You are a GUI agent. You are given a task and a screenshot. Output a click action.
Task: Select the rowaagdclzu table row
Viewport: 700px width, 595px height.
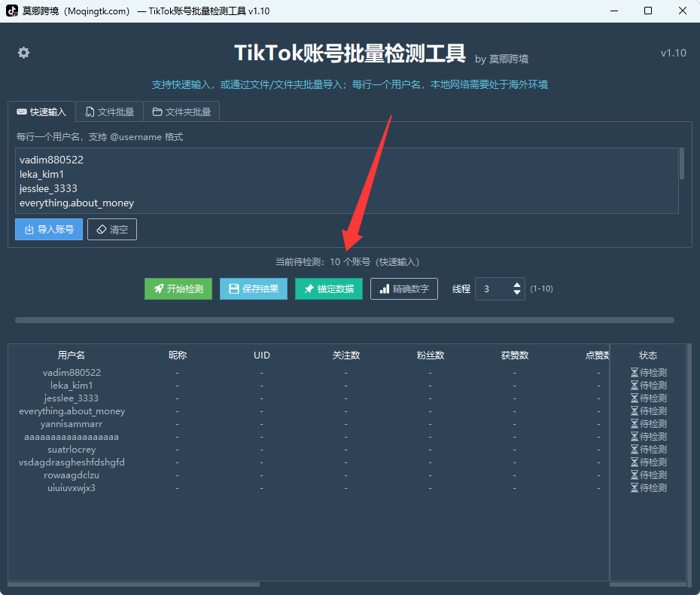309,475
